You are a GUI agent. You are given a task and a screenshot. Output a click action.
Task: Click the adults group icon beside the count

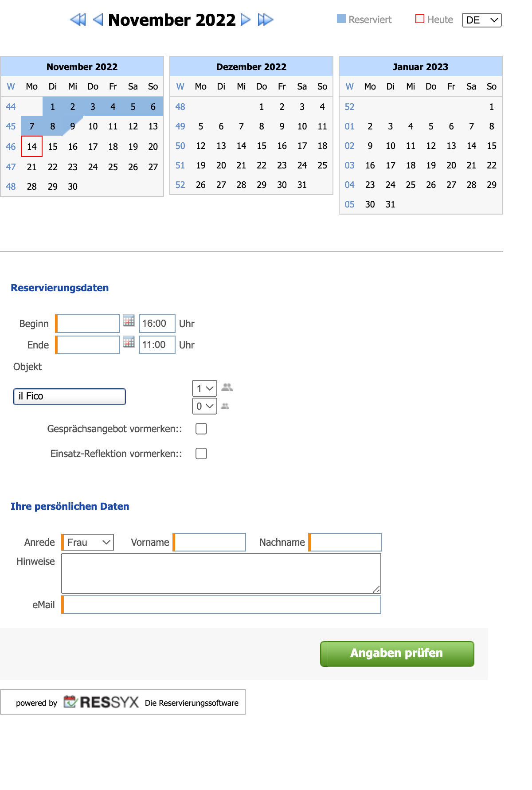coord(227,387)
